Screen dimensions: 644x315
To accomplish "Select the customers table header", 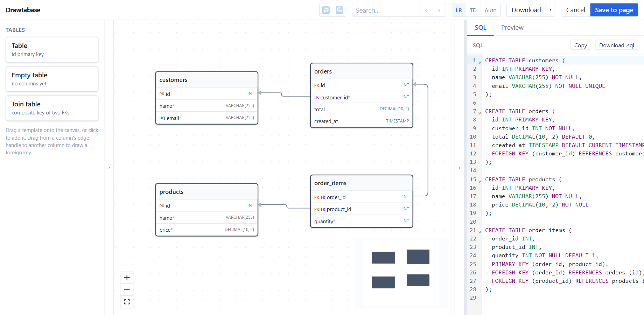I will tap(207, 80).
